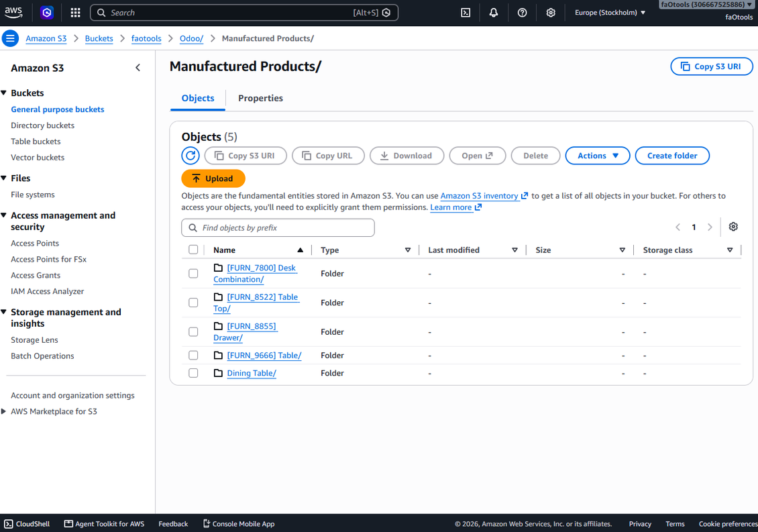Select all objects checkbox in header
Image resolution: width=758 pixels, height=532 pixels.
point(193,250)
